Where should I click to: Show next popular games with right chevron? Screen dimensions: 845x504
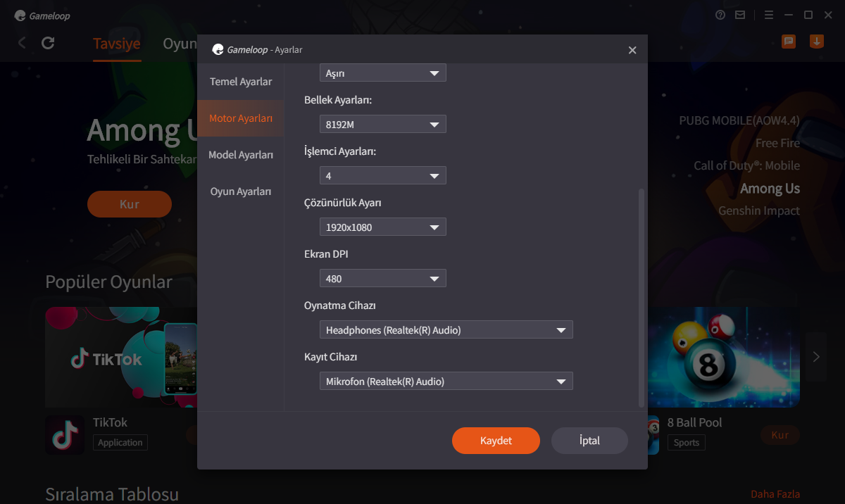coord(816,357)
